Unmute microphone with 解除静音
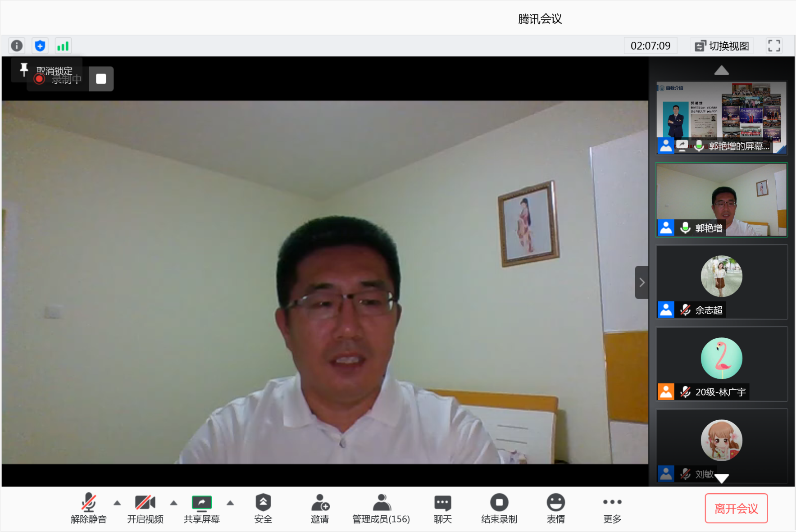Screen dimensions: 796x532 (88, 509)
